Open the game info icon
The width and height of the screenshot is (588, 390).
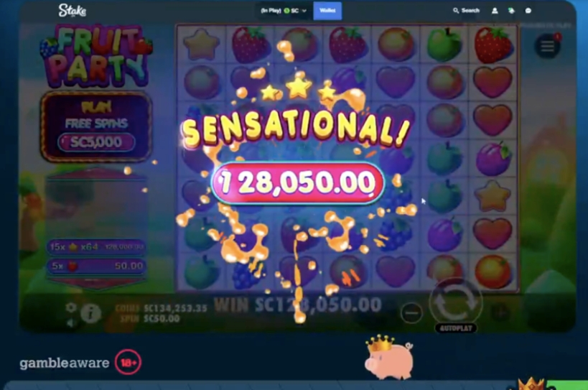[90, 313]
